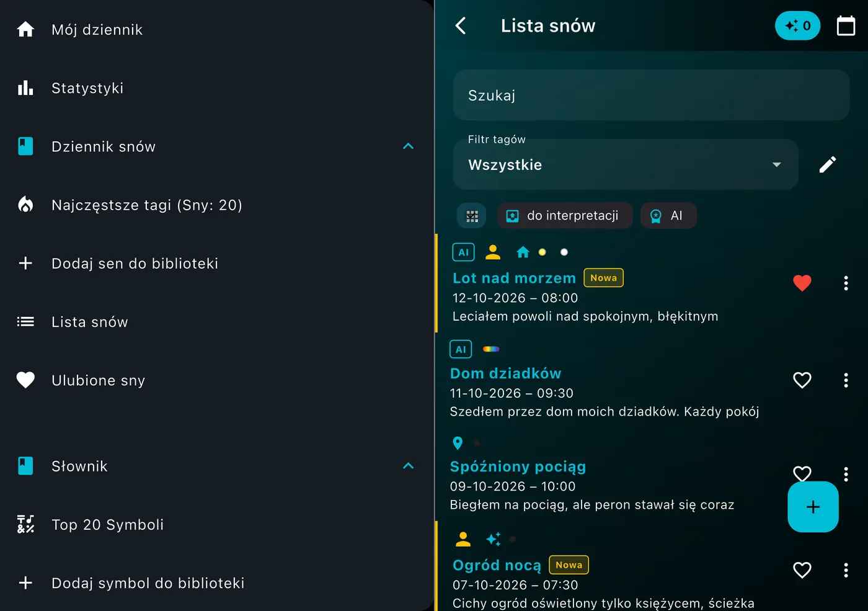
Task: Favorite the Dom dziadków dream
Action: (x=802, y=380)
